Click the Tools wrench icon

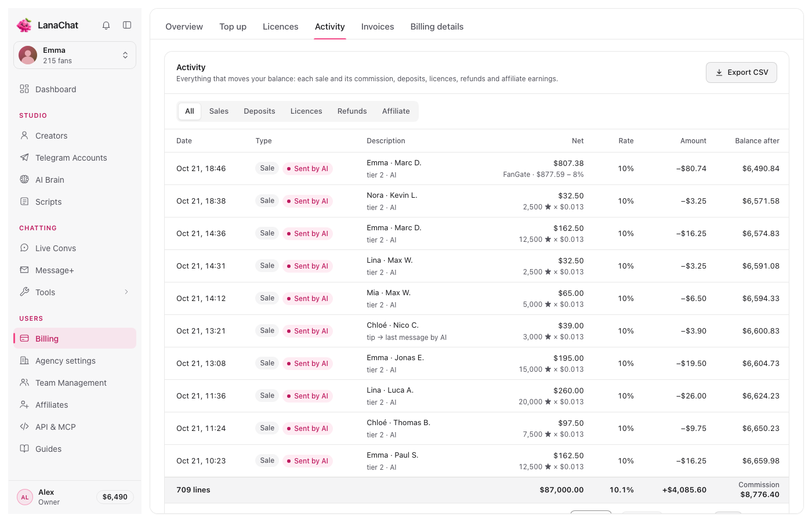(24, 292)
